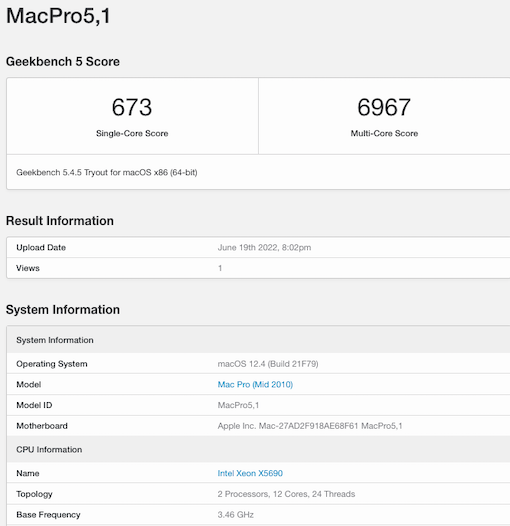
Task: Select the MacPro5,1 Model ID value
Action: [238, 405]
